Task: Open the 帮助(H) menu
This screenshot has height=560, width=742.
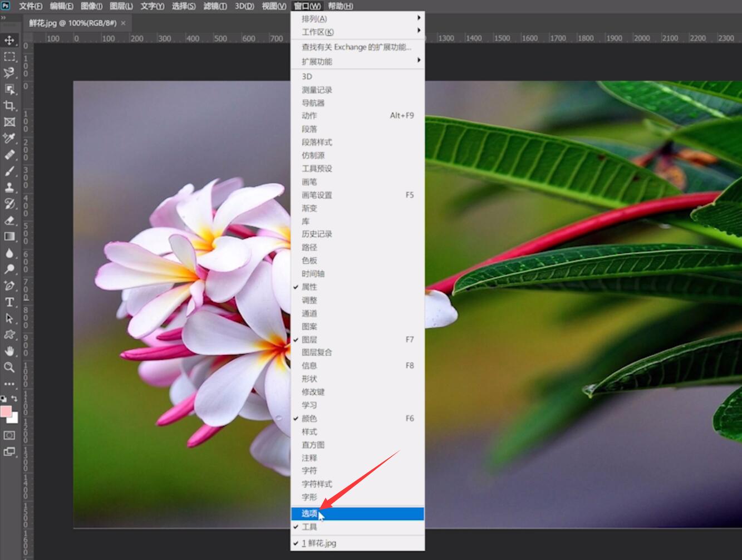Action: [340, 6]
